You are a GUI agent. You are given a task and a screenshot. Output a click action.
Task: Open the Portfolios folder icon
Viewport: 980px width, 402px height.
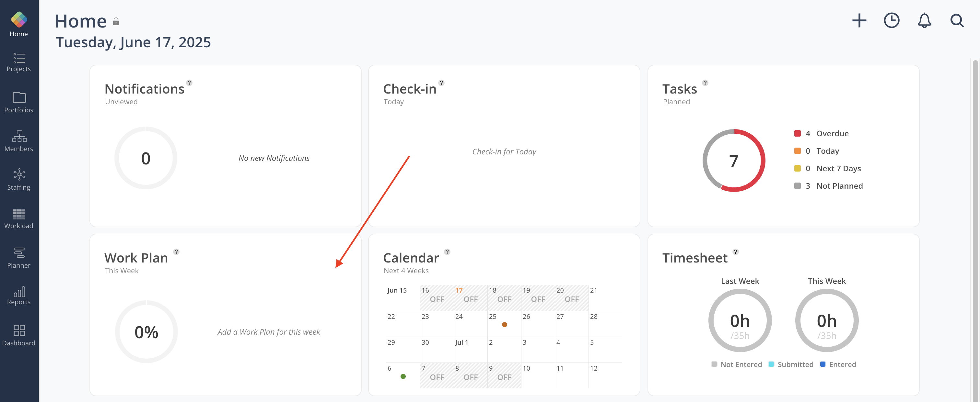coord(19,98)
